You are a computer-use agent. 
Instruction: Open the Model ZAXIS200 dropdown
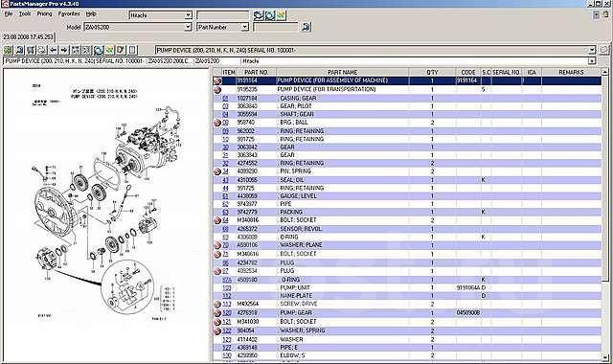[188, 27]
